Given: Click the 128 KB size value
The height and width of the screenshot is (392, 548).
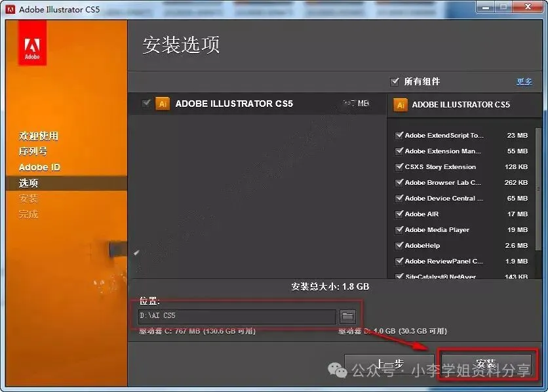Looking at the screenshot, I should pyautogui.click(x=516, y=167).
